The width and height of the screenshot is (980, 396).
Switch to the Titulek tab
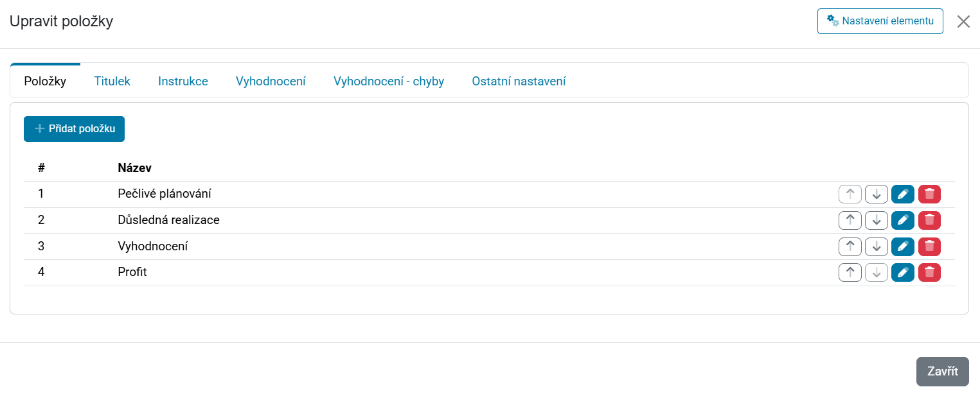click(x=112, y=82)
